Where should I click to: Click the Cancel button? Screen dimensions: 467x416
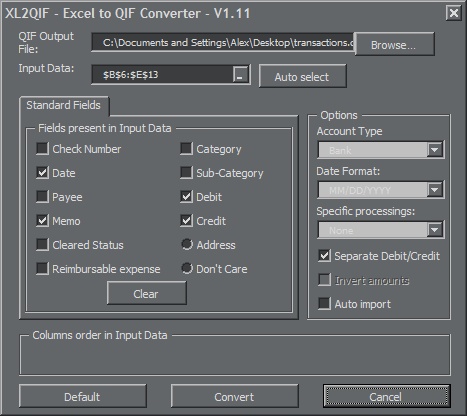pyautogui.click(x=386, y=397)
